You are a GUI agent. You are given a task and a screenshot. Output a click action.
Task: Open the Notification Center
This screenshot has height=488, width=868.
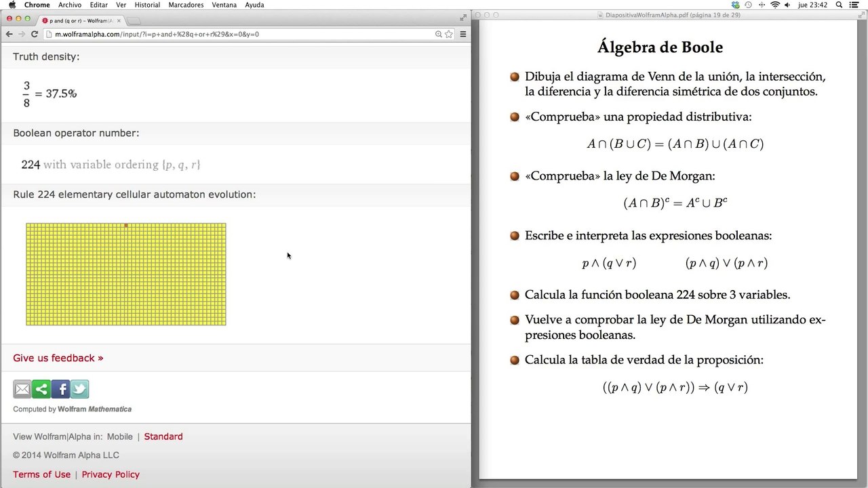(x=854, y=5)
